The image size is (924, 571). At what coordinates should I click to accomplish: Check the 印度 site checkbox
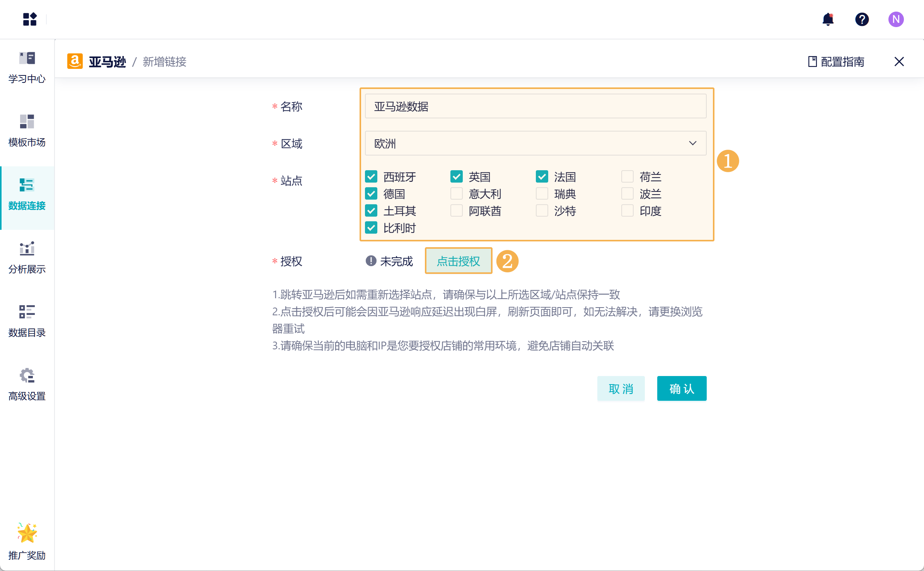(x=627, y=211)
